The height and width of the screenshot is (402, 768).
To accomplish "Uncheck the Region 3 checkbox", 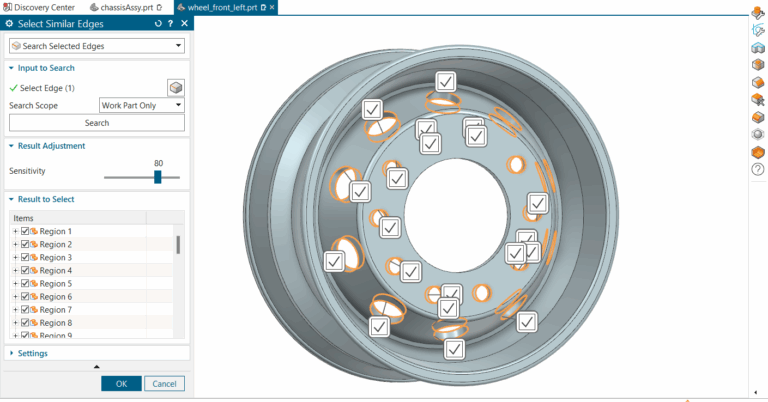I will pyautogui.click(x=25, y=257).
